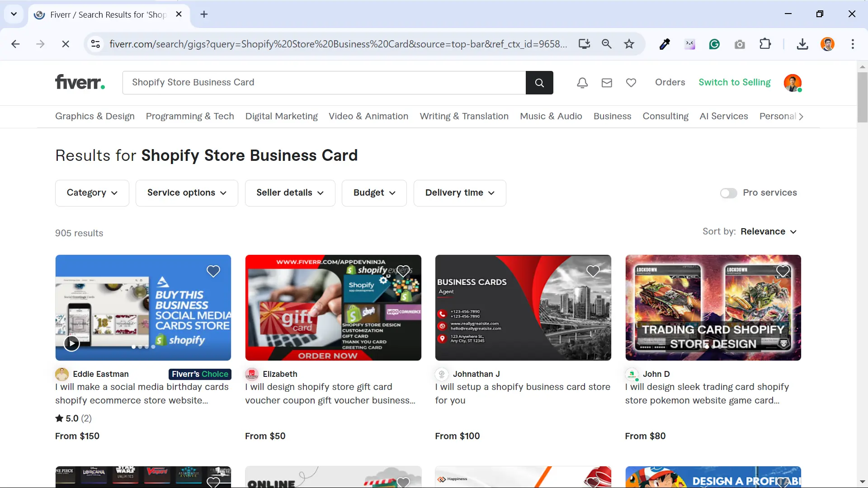The image size is (868, 488).
Task: Expand the Service options filter
Action: click(187, 193)
